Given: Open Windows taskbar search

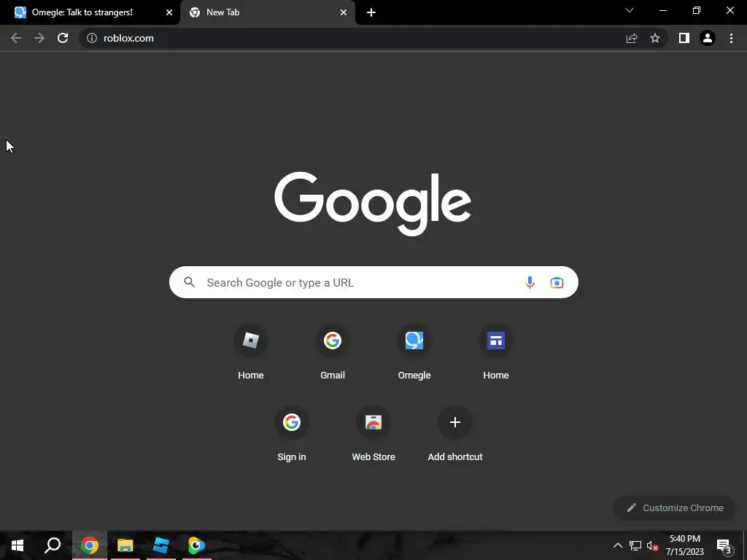Looking at the screenshot, I should (53, 545).
